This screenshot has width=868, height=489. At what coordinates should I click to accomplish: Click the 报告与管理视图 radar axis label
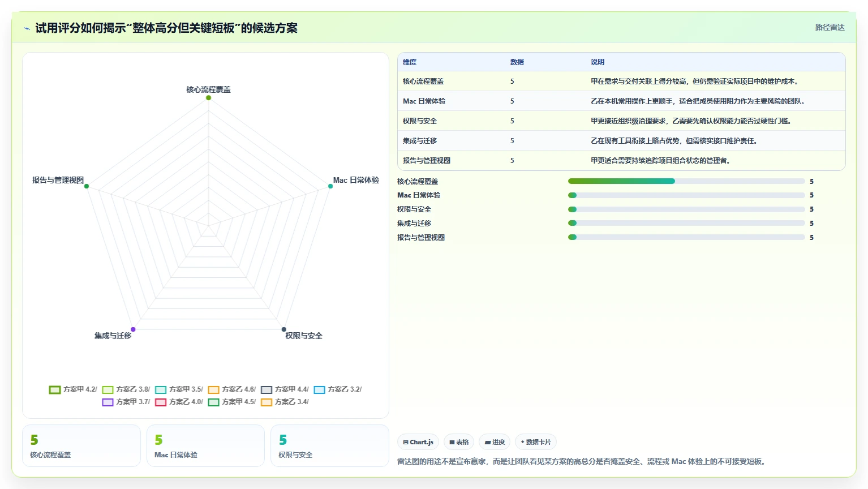click(x=58, y=180)
